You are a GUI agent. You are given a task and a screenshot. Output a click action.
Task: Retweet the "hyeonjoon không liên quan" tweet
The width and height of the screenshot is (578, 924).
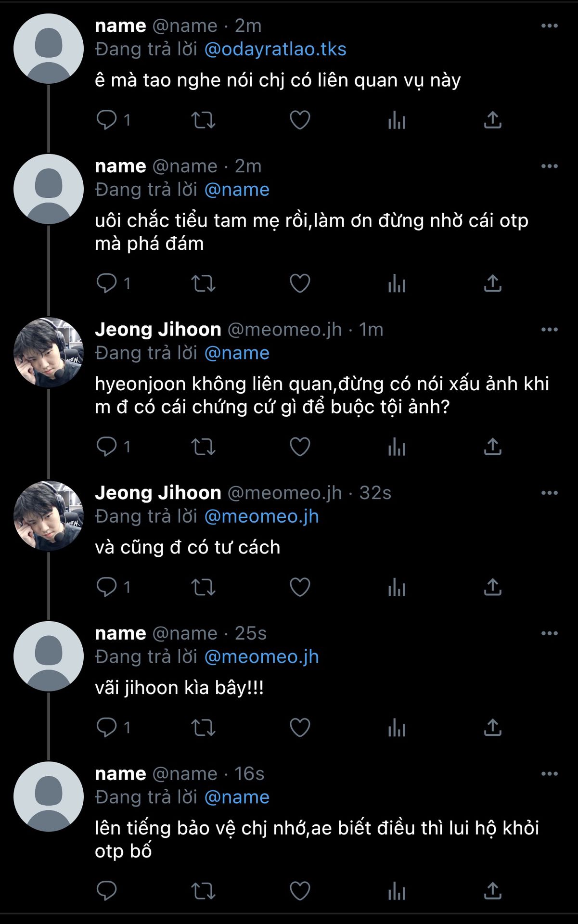pos(203,447)
